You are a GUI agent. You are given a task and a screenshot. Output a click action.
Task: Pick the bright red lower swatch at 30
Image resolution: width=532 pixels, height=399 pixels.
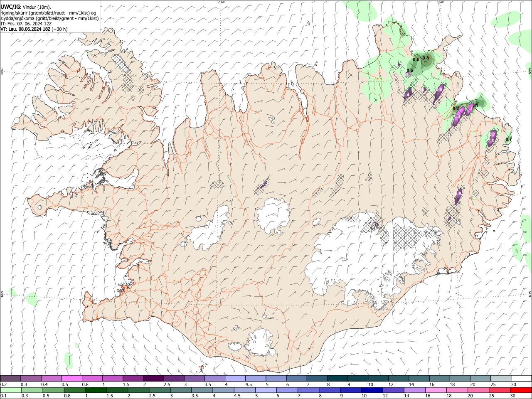520,390
